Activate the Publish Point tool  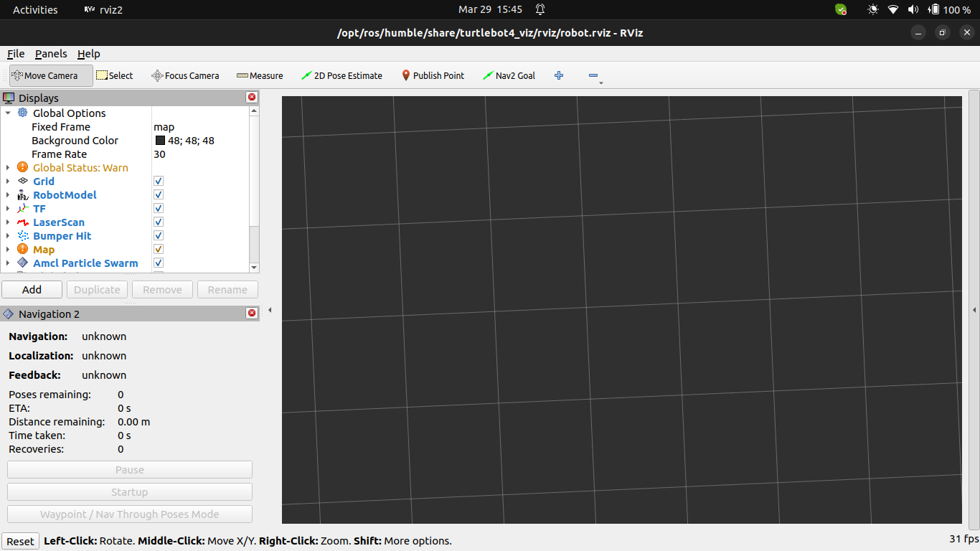coord(433,75)
